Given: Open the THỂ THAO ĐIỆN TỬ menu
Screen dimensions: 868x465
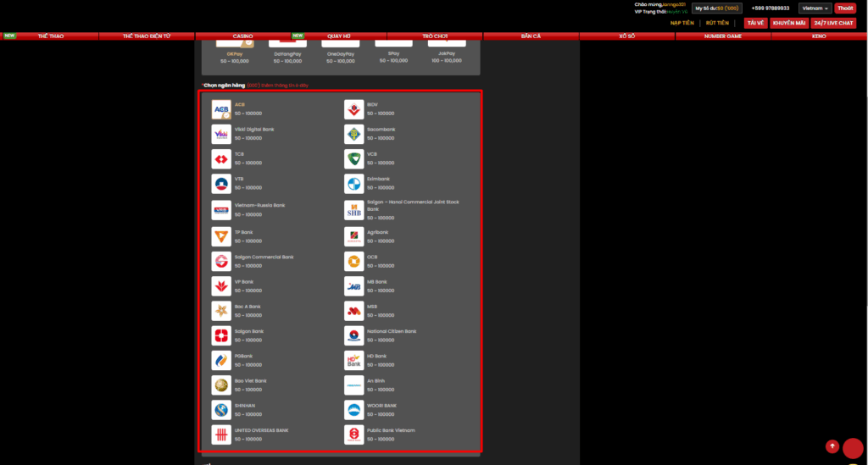Looking at the screenshot, I should pos(147,36).
